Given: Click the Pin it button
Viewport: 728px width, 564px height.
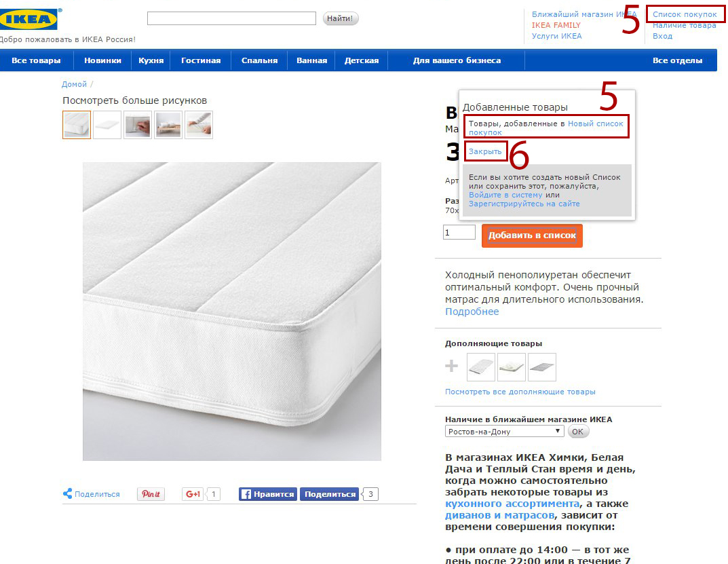Looking at the screenshot, I should click(x=151, y=494).
